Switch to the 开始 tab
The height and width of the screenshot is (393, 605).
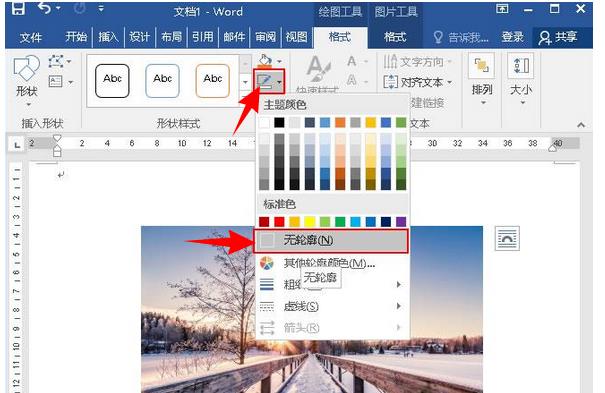pyautogui.click(x=76, y=37)
